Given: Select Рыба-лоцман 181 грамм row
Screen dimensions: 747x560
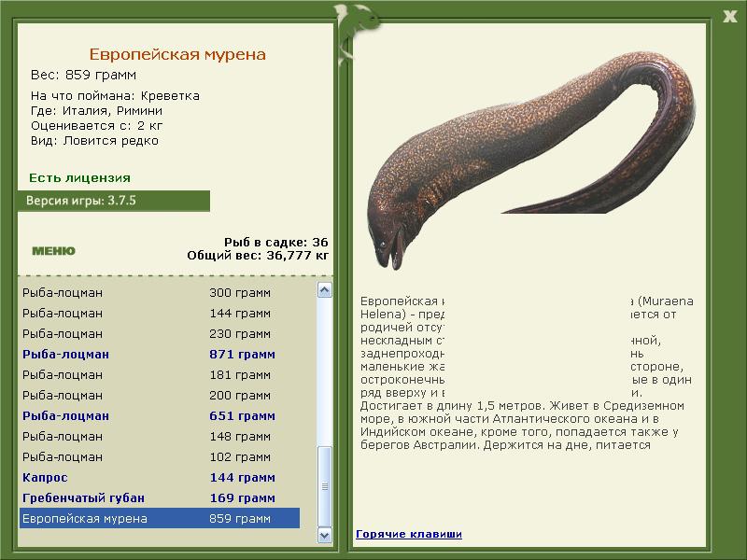Looking at the screenshot, I should point(160,375).
